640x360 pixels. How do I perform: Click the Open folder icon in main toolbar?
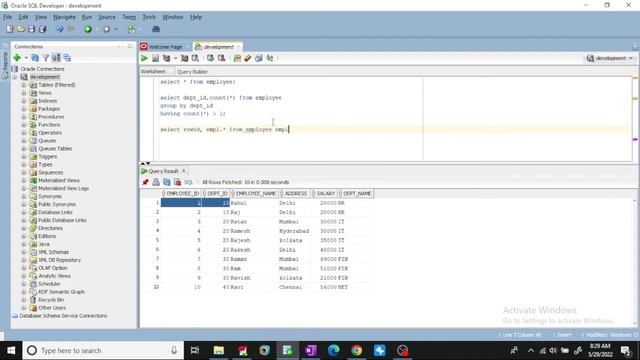pyautogui.click(x=20, y=29)
